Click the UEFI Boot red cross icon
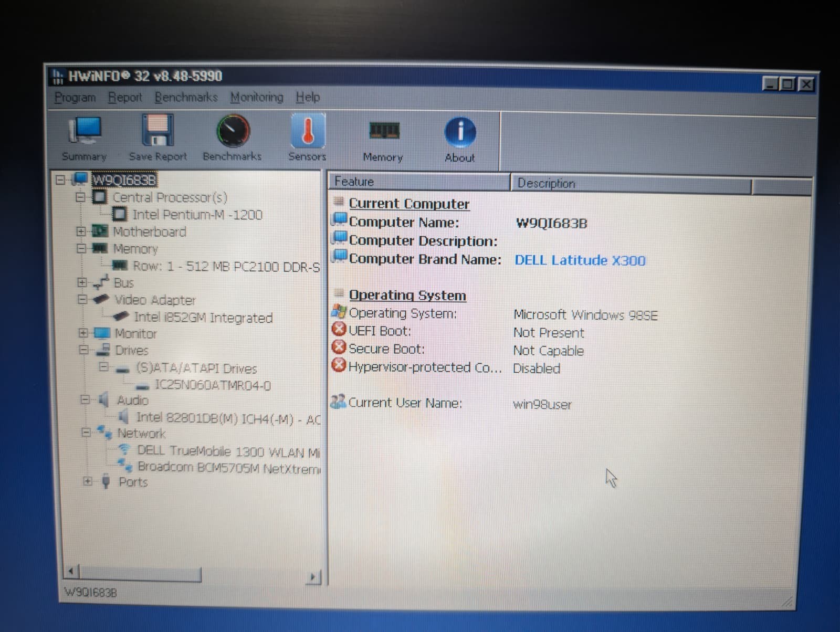This screenshot has height=632, width=840. 339,330
